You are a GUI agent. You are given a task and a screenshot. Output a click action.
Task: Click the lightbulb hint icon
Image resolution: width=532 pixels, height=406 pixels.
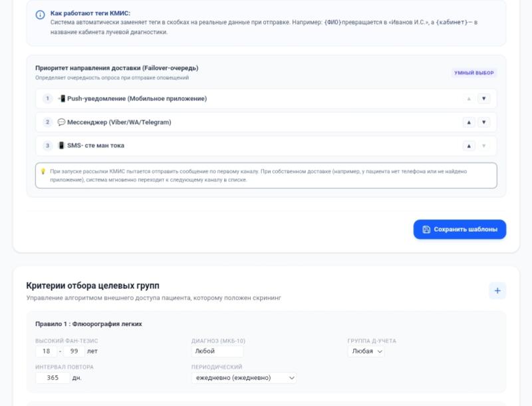coord(43,172)
